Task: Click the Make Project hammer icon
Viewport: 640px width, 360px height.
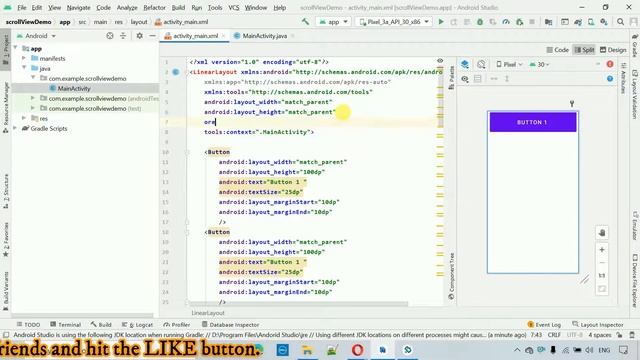Action: tap(305, 22)
